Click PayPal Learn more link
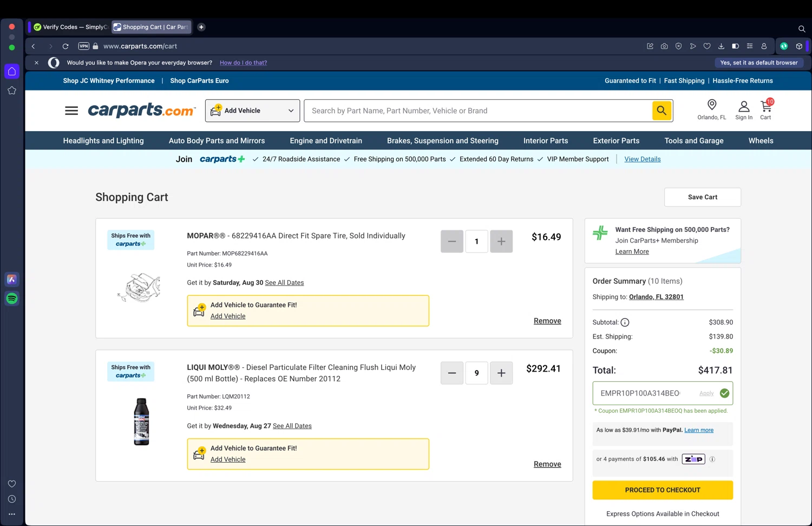The height and width of the screenshot is (526, 812). 699,430
